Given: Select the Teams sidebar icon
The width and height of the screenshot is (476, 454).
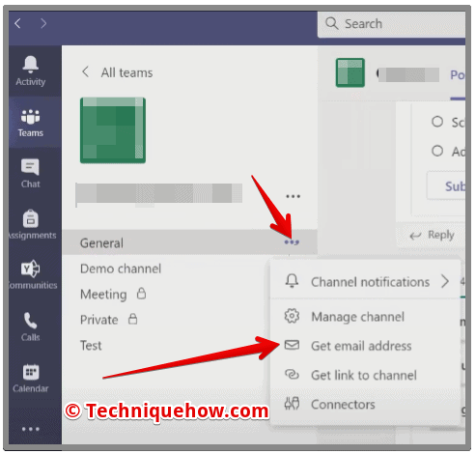Looking at the screenshot, I should coord(31,117).
